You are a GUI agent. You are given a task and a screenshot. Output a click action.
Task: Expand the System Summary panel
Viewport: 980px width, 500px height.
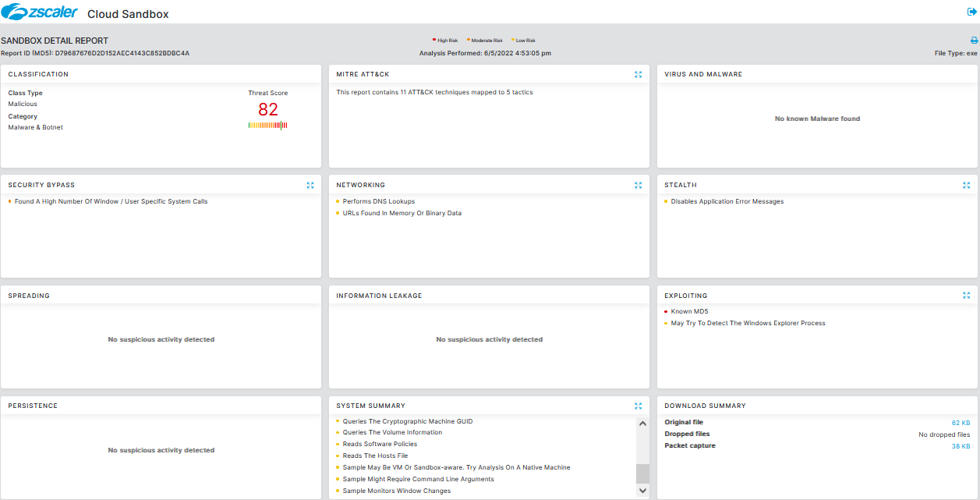[639, 406]
